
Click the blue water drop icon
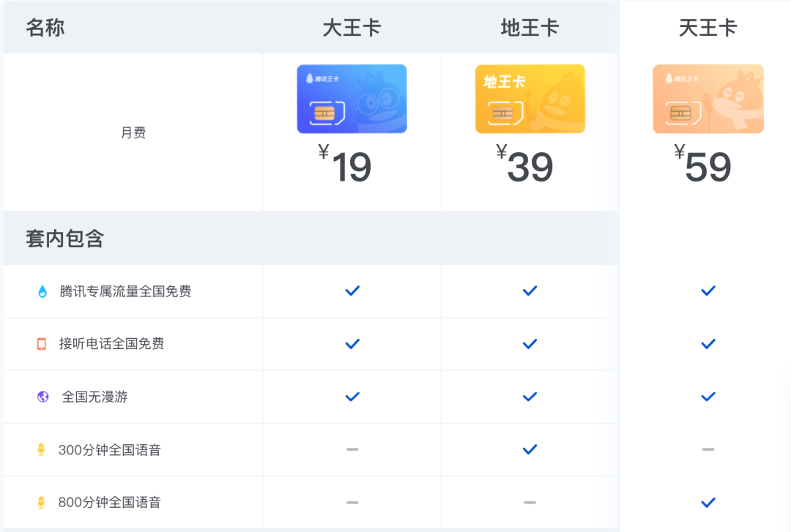coord(42,292)
